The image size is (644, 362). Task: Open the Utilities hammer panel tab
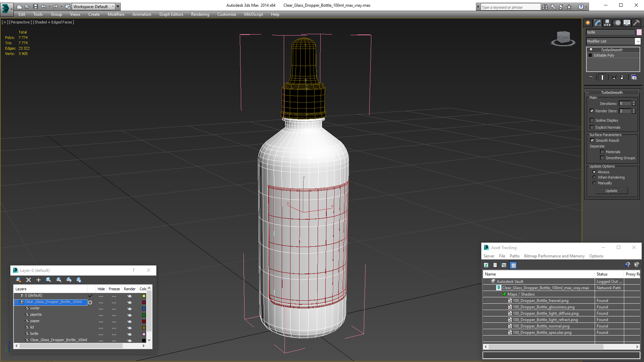[x=636, y=23]
